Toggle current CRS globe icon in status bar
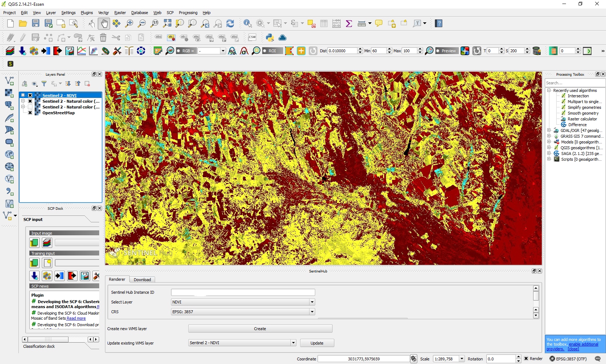This screenshot has width=606, height=364. click(x=552, y=359)
